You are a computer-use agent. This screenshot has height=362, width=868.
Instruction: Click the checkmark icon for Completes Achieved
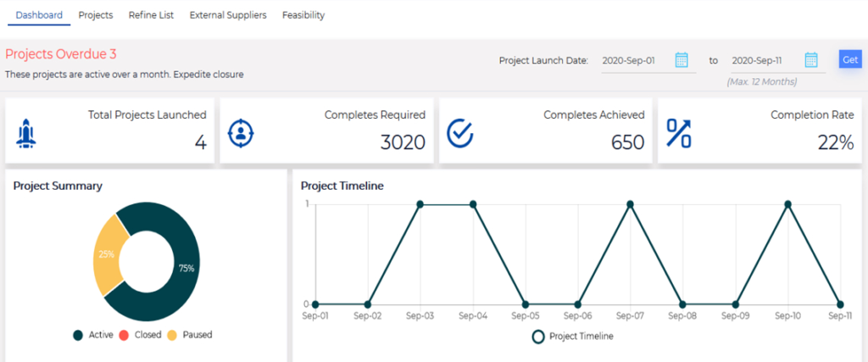[460, 133]
